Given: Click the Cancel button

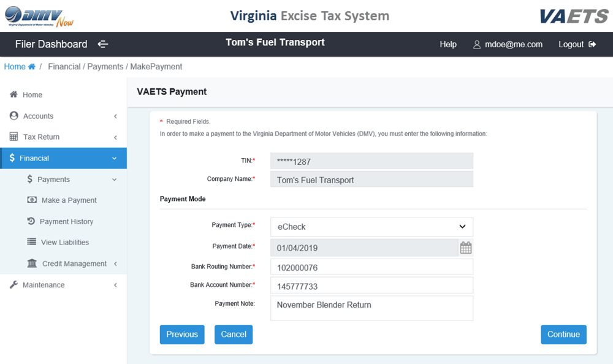Looking at the screenshot, I should (234, 335).
